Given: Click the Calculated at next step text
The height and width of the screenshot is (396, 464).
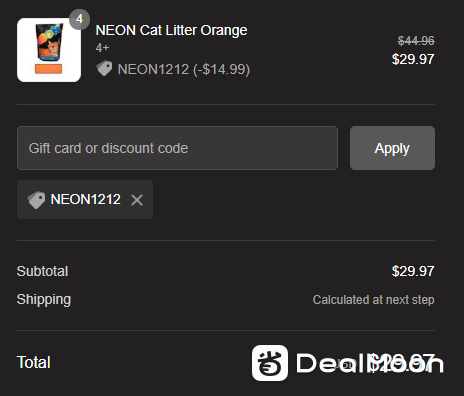Looking at the screenshot, I should tap(373, 300).
